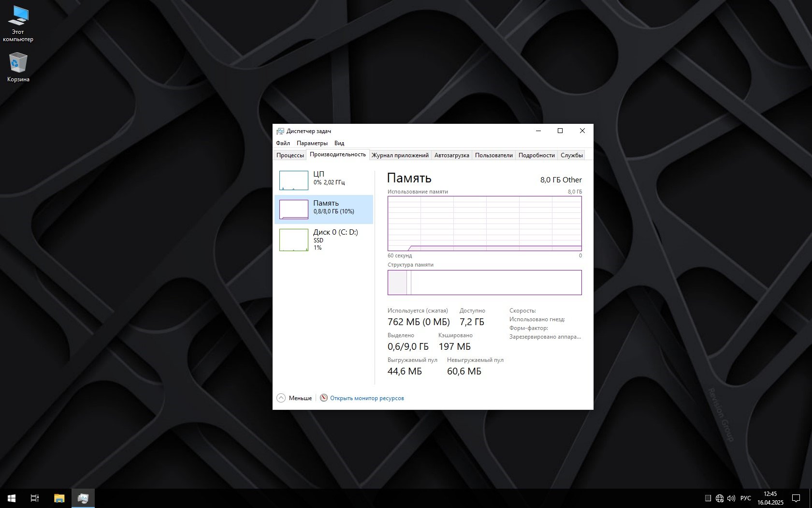Click the 0,6/9,0 ГБ committed value

(x=408, y=347)
